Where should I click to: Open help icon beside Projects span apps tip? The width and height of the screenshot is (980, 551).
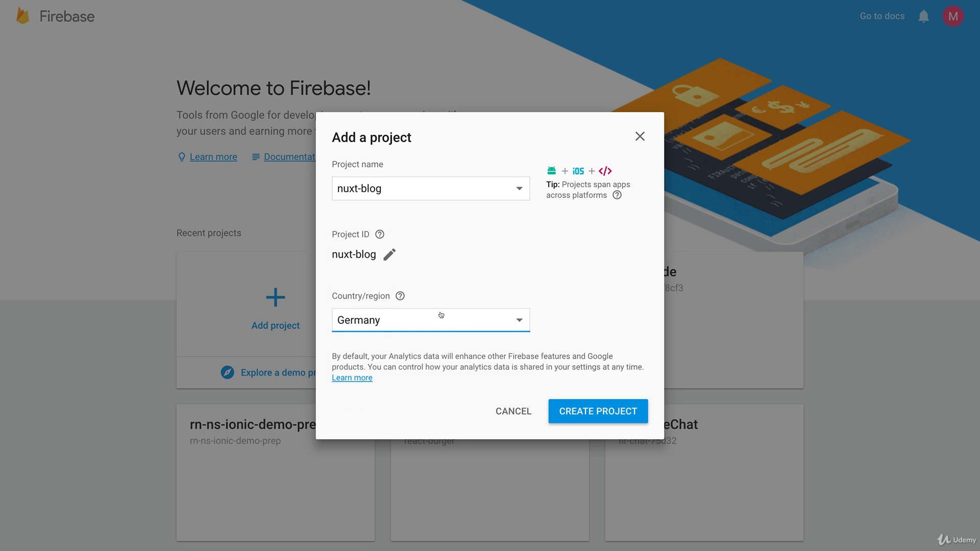(617, 195)
